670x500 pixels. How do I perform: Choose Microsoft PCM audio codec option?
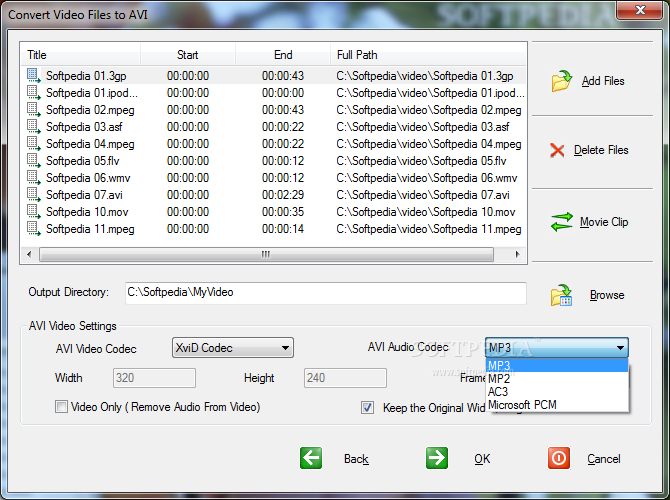pyautogui.click(x=557, y=405)
